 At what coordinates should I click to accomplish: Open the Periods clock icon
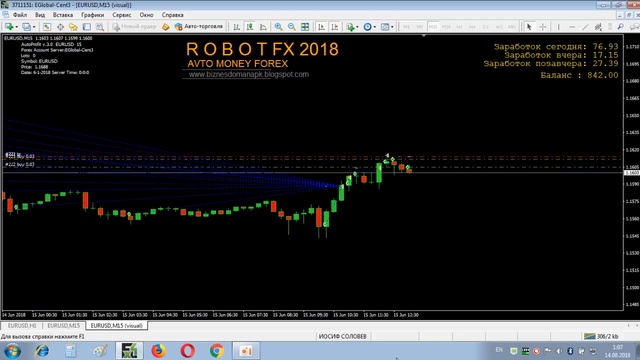367,27
